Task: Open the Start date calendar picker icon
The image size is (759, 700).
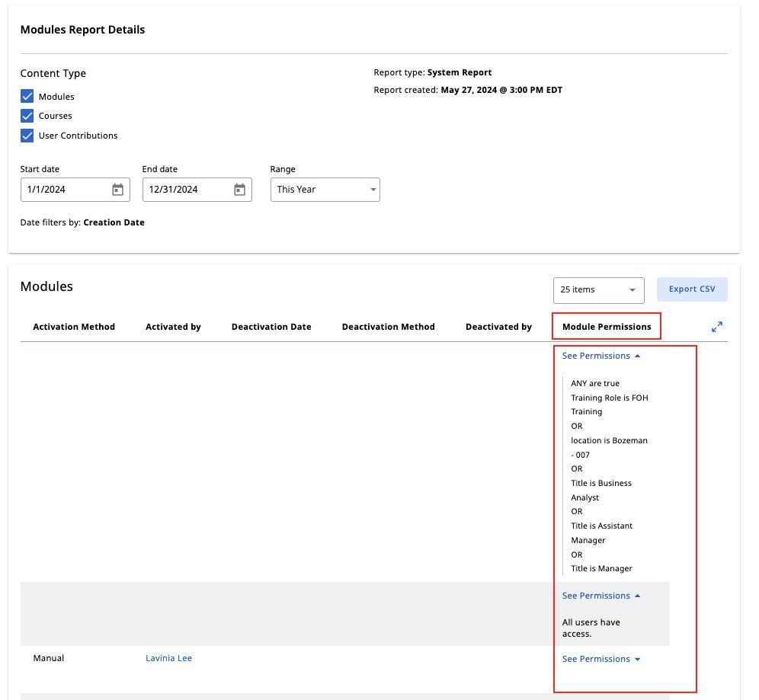Action: click(x=117, y=189)
